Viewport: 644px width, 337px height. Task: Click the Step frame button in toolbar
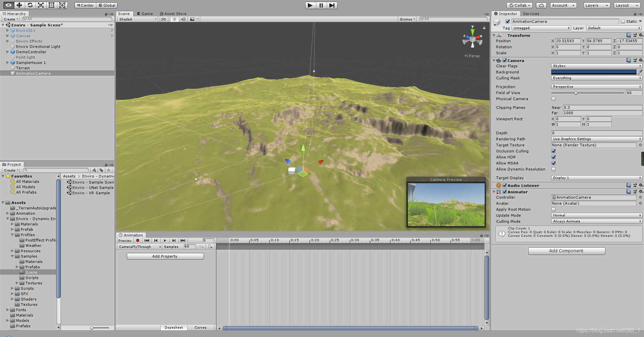[x=332, y=5]
